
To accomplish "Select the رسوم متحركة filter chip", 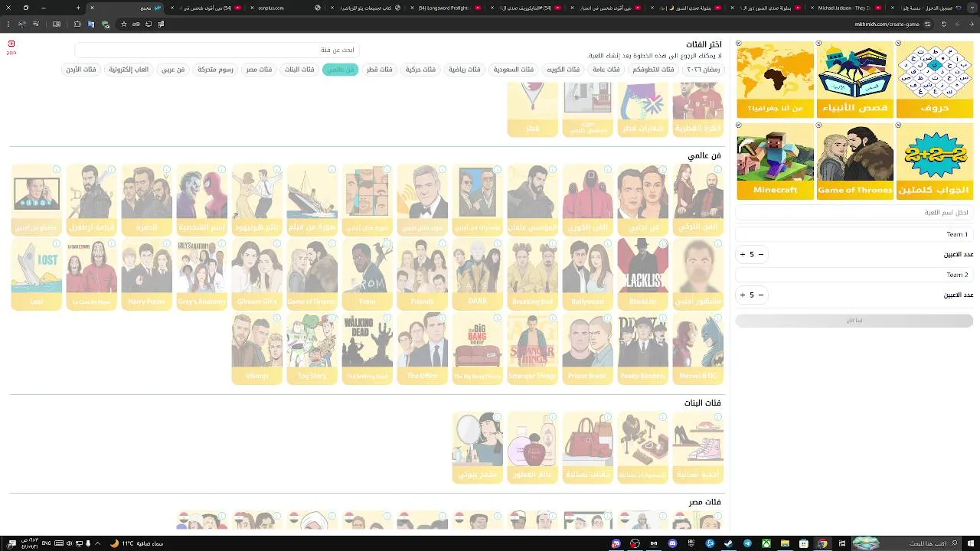I will coord(215,70).
